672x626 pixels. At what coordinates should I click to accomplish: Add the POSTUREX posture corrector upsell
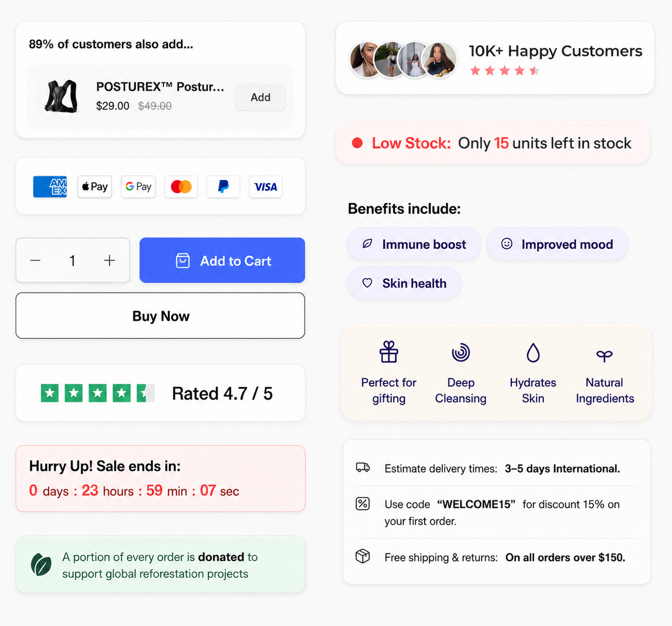[x=260, y=98]
